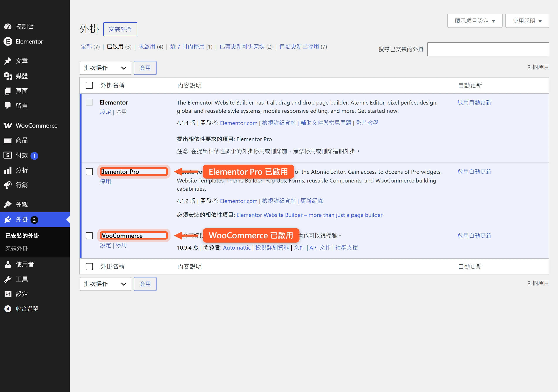The height and width of the screenshot is (392, 558).
Task: Open 付款 payments dollar icon
Action: [8, 155]
